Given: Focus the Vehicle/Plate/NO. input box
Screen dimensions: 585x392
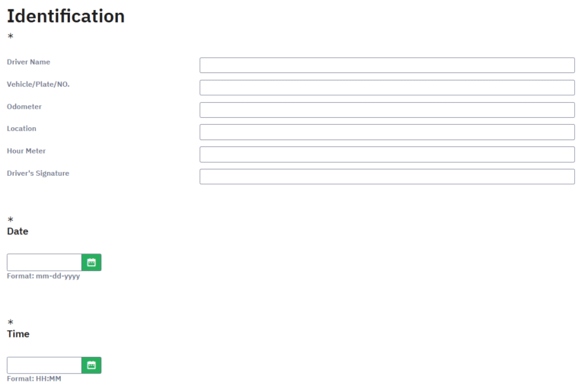Looking at the screenshot, I should click(387, 88).
